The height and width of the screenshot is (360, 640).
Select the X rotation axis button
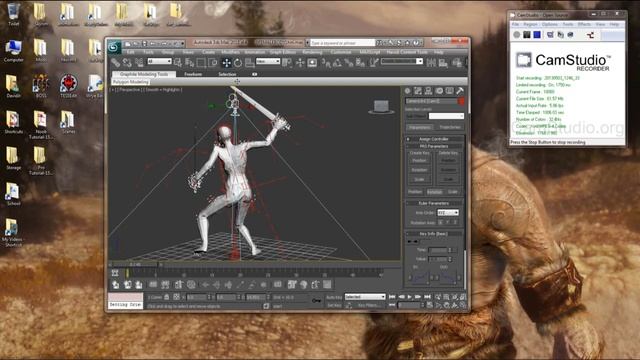440,222
